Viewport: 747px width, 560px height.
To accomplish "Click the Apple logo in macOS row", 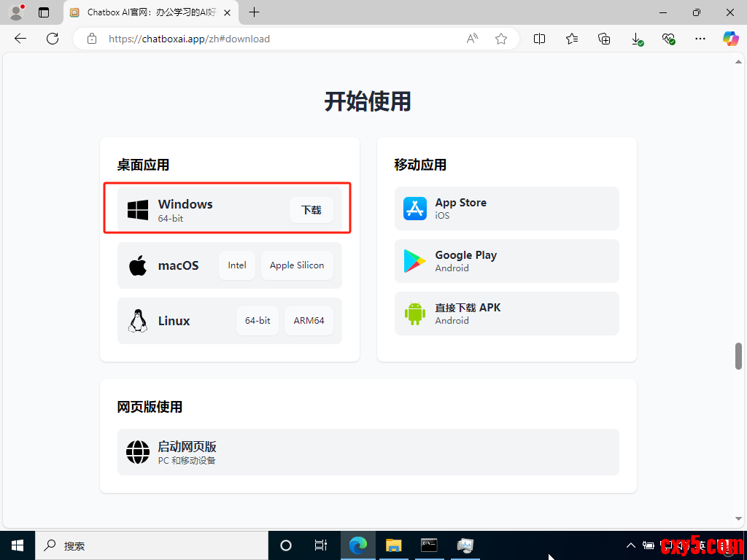I will pyautogui.click(x=138, y=265).
